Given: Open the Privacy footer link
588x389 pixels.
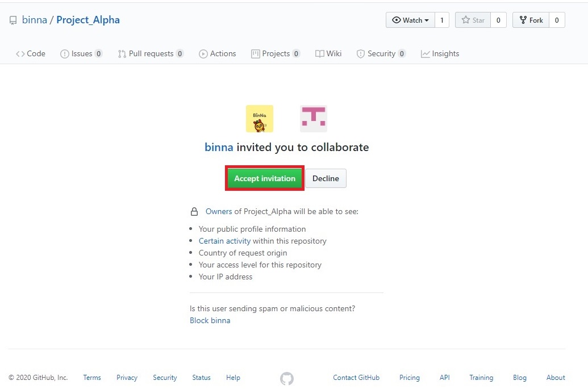Looking at the screenshot, I should pos(127,378).
